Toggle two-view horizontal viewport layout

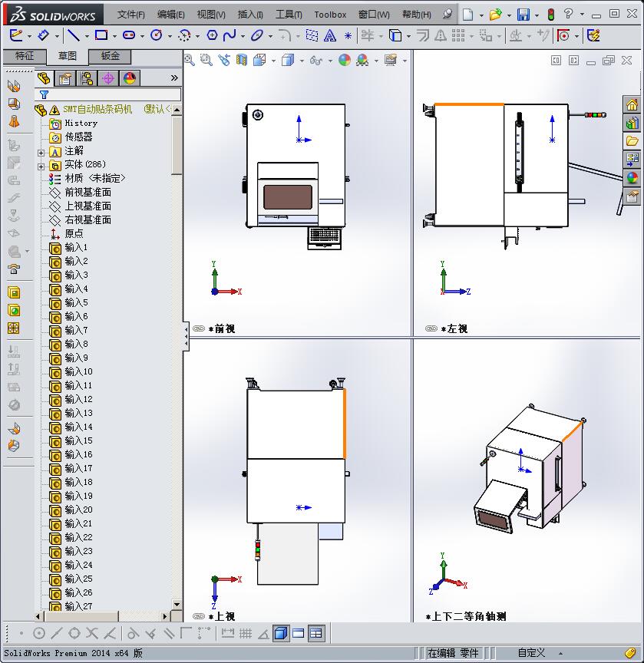point(298,633)
